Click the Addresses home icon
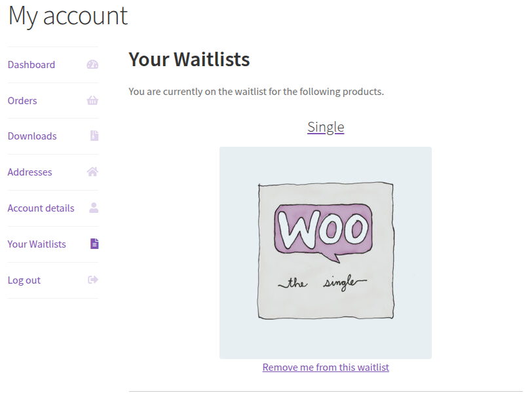The width and height of the screenshot is (532, 397). coord(92,172)
